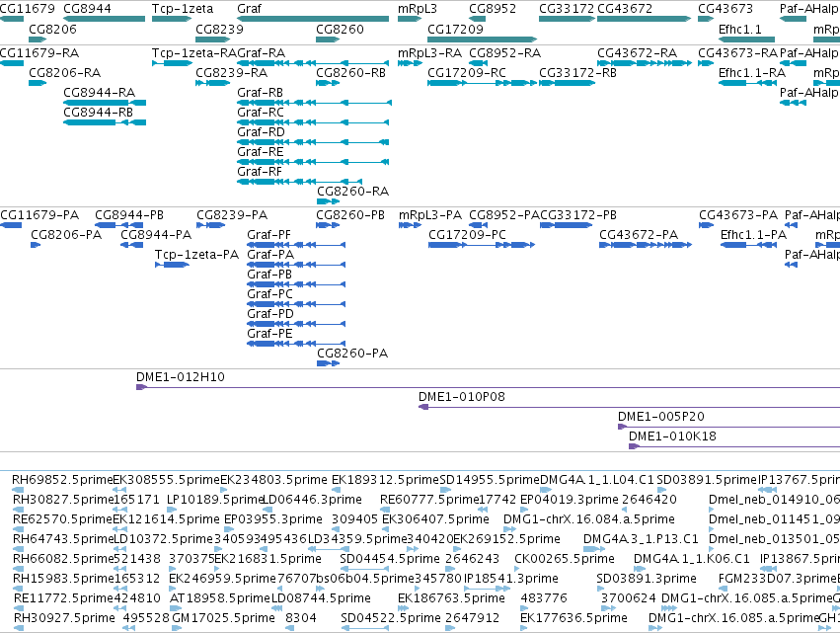Click the EP03955.3prime EST label
Screen dimensions: 840x633
pos(272,519)
